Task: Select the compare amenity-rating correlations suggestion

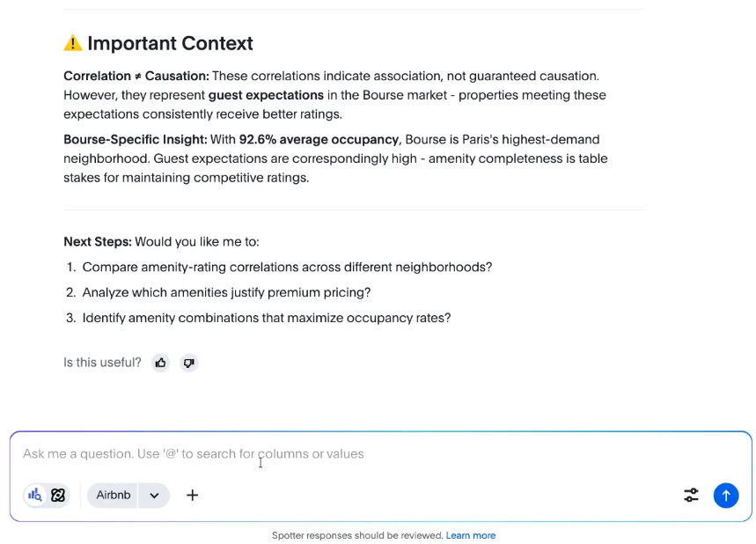Action: click(287, 267)
